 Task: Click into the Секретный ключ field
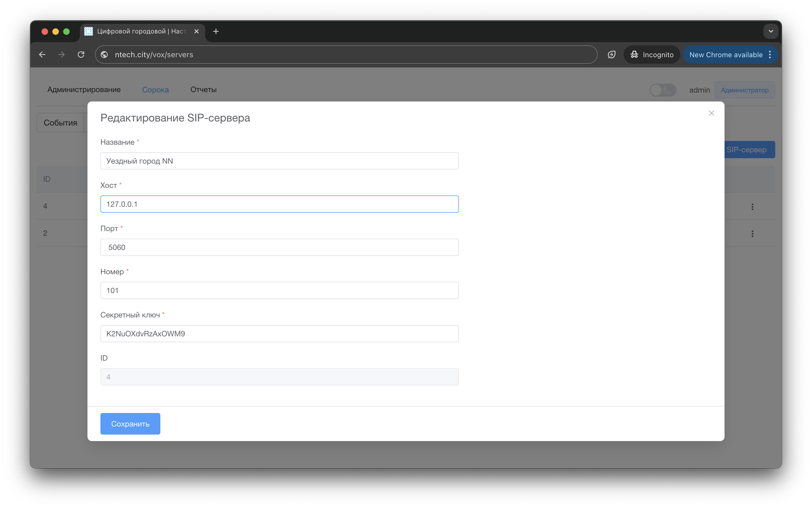click(279, 334)
